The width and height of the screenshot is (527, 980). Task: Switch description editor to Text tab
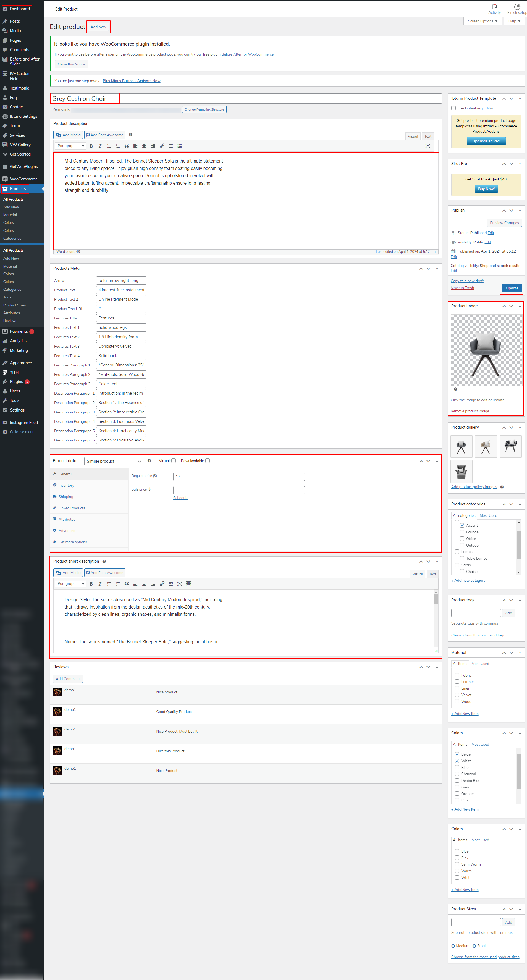tap(428, 136)
